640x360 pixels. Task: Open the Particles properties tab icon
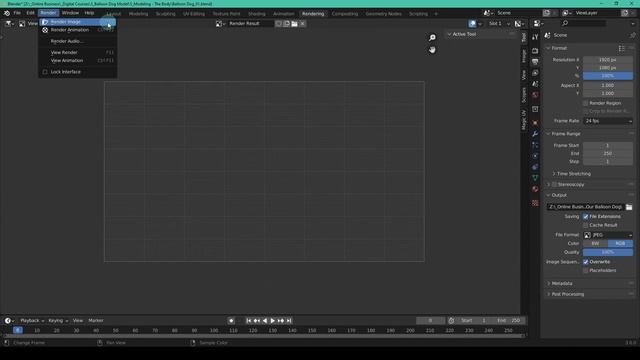tap(535, 145)
